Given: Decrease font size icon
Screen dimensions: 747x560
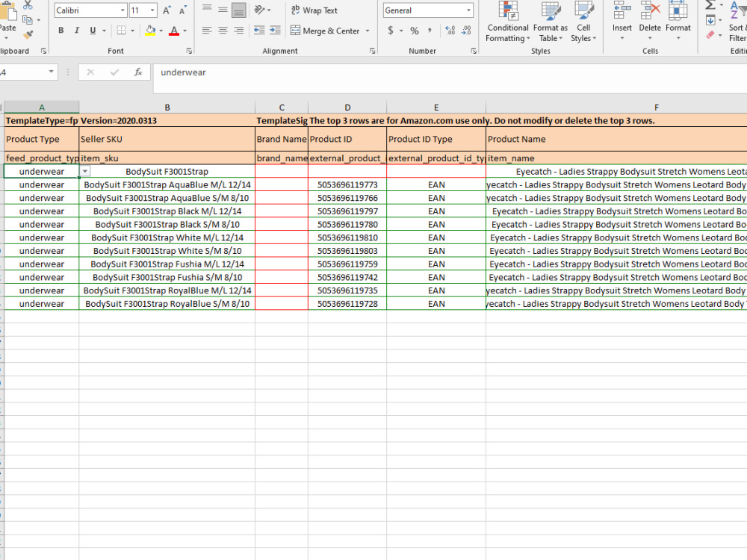Looking at the screenshot, I should click(183, 10).
